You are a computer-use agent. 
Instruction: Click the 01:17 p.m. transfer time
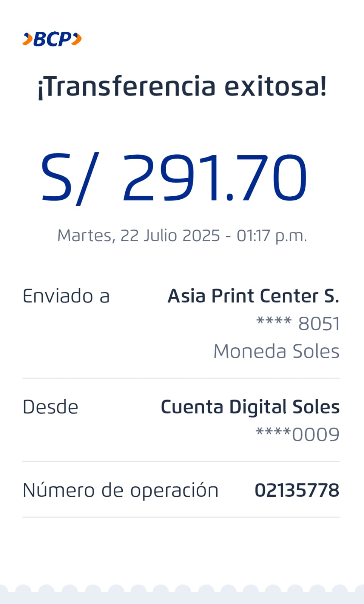pos(271,236)
